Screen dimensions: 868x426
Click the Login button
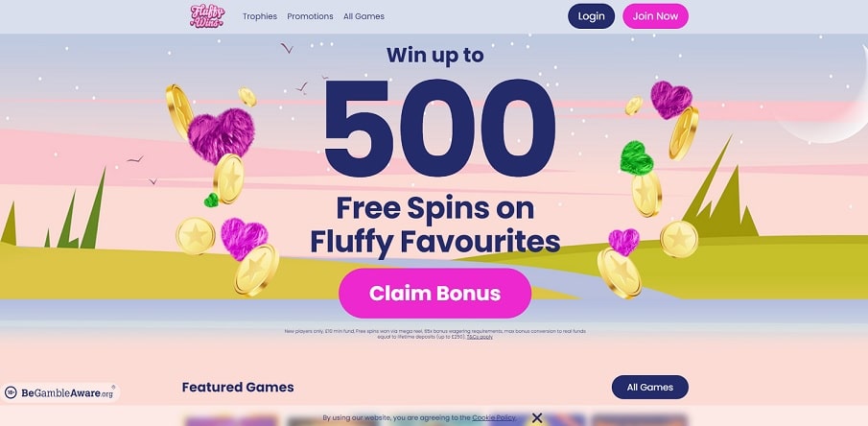591,16
